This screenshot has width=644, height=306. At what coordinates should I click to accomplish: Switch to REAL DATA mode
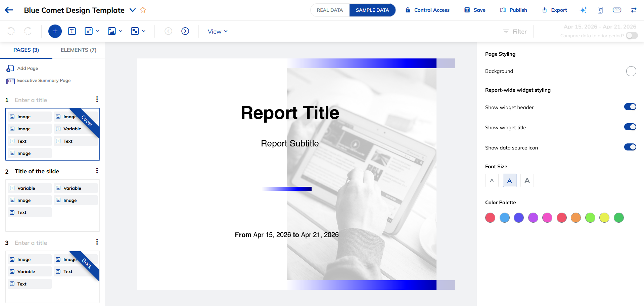(x=330, y=10)
